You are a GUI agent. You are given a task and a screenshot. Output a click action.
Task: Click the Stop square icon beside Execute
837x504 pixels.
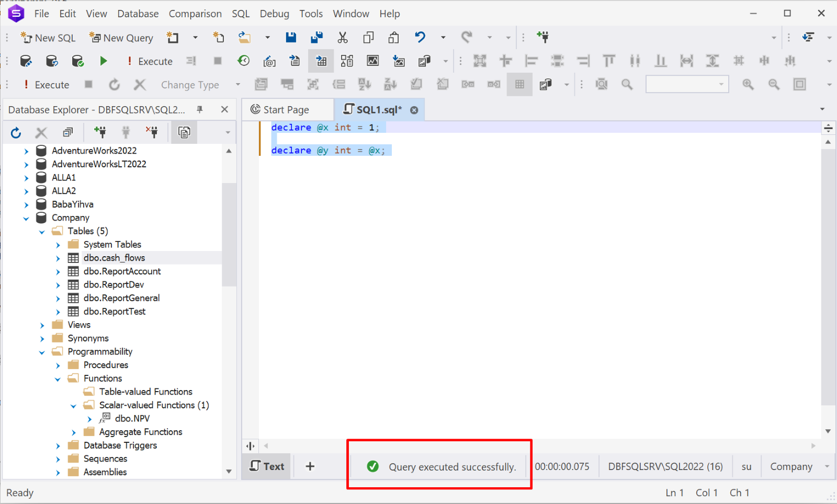coord(218,61)
